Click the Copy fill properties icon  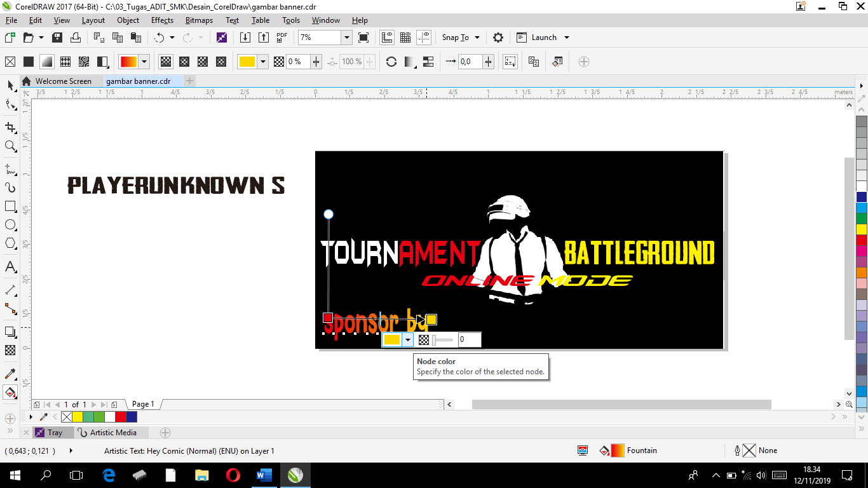coord(534,62)
